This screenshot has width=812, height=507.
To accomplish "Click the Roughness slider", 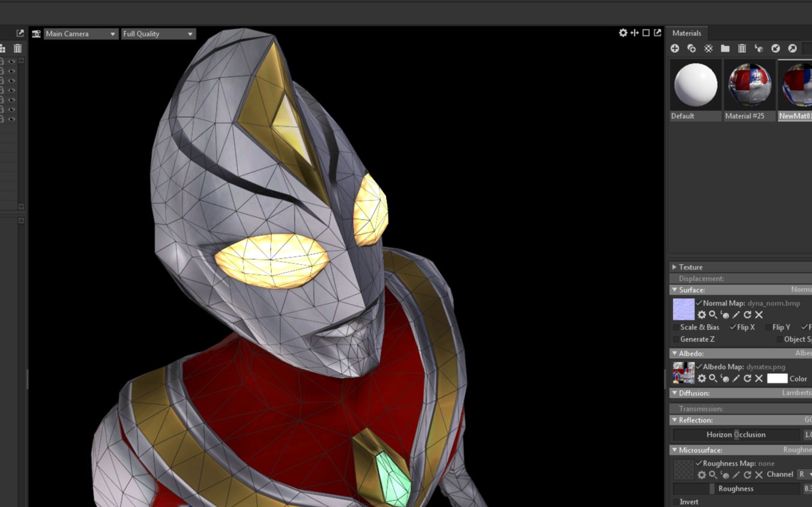I will (x=736, y=488).
